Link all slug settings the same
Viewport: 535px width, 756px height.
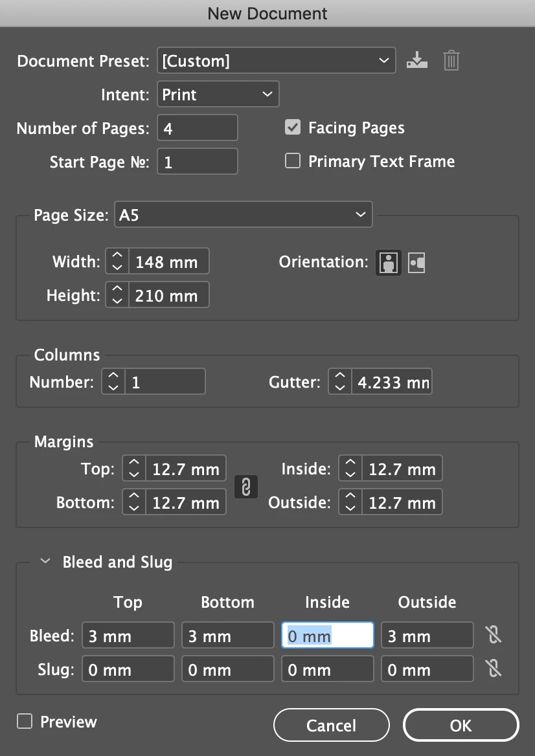click(x=494, y=669)
